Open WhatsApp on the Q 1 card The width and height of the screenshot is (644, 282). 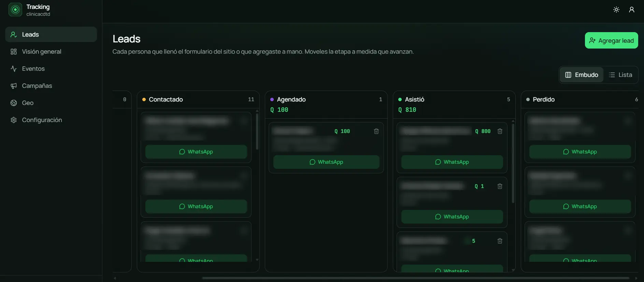(452, 217)
